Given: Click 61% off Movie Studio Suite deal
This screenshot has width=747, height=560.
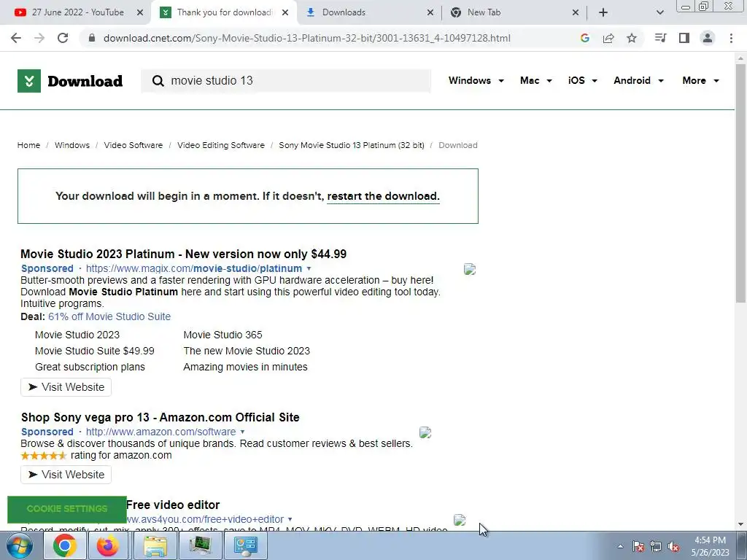Looking at the screenshot, I should point(109,316).
